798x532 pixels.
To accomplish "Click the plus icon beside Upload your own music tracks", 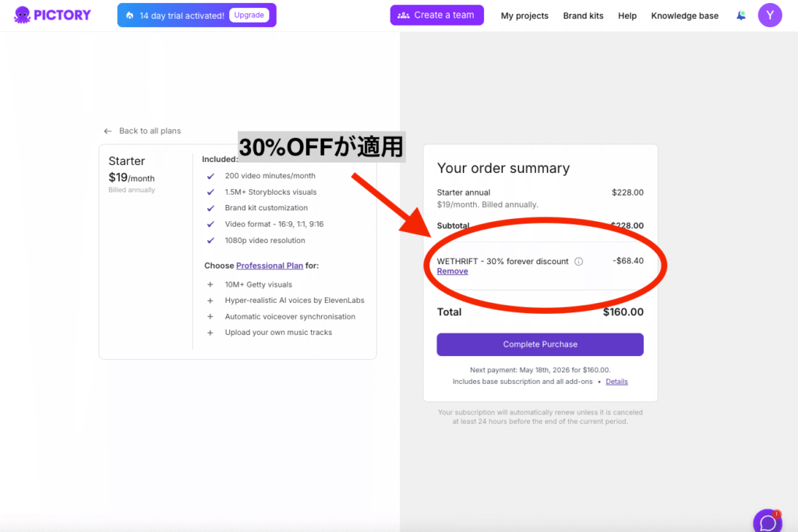I will click(210, 333).
